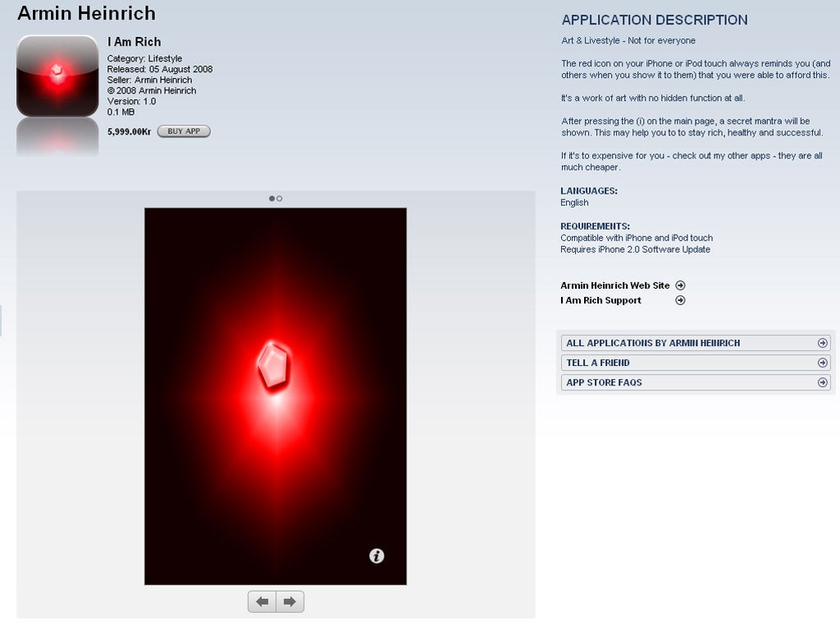Advance to next screenshot with right arrow
Viewport: 840px width, 630px height.
[x=290, y=602]
